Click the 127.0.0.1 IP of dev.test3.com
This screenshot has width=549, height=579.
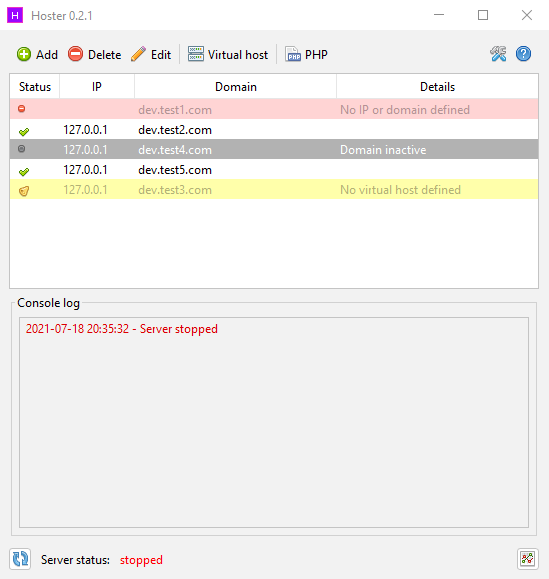click(85, 190)
